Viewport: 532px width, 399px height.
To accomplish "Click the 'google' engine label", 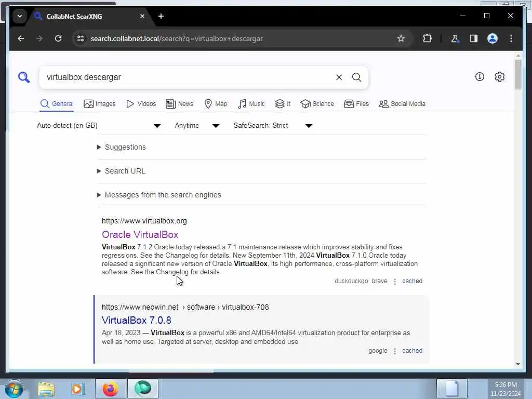I will (x=378, y=351).
